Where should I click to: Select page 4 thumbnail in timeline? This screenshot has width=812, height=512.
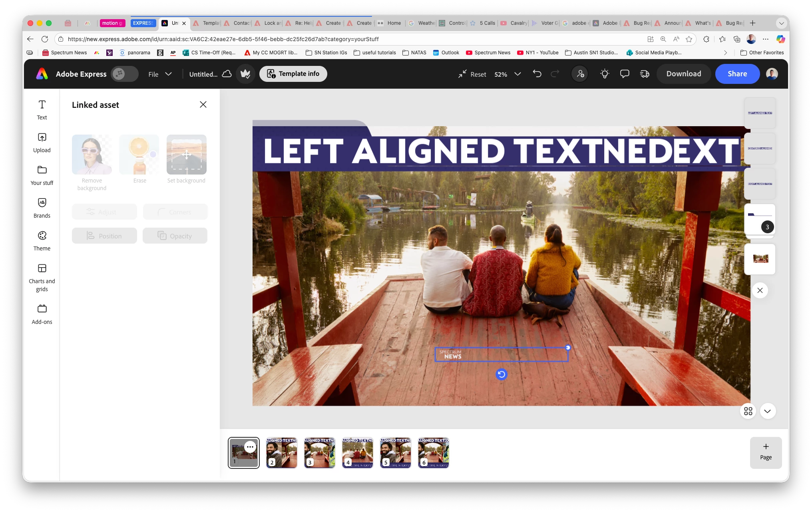(x=357, y=452)
